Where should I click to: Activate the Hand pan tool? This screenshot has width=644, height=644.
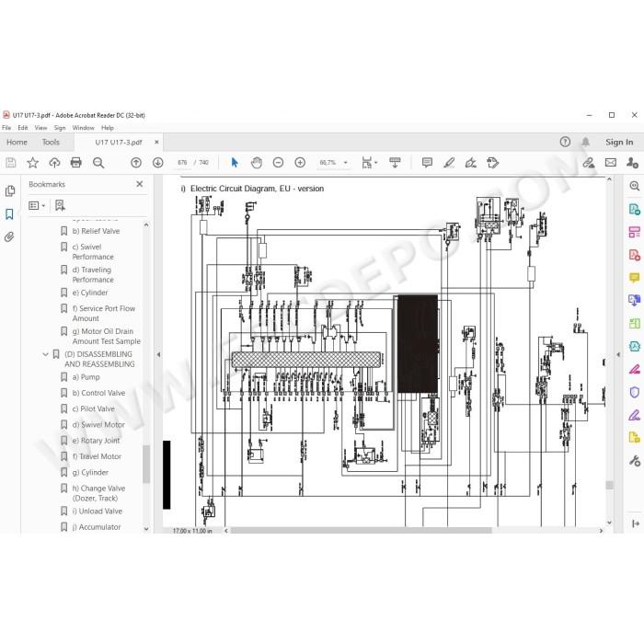coord(257,163)
